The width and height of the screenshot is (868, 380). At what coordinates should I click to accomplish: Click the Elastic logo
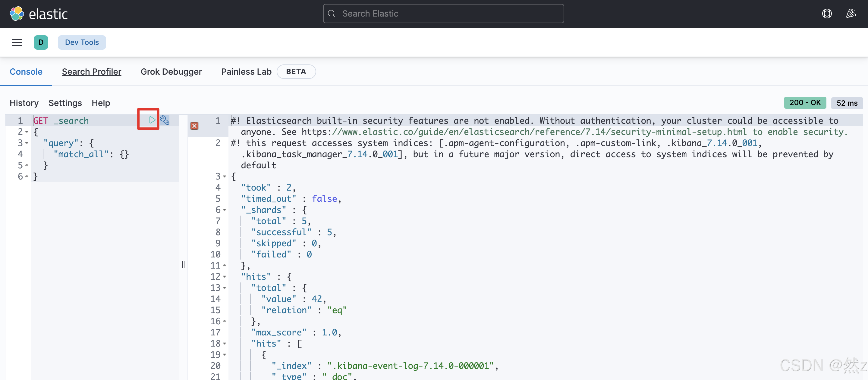[39, 14]
